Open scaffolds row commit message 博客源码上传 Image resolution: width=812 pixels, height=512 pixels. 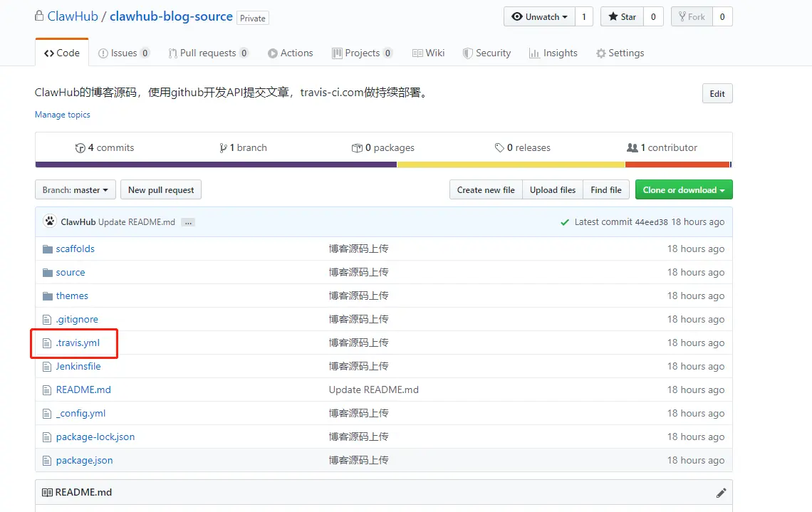358,249
